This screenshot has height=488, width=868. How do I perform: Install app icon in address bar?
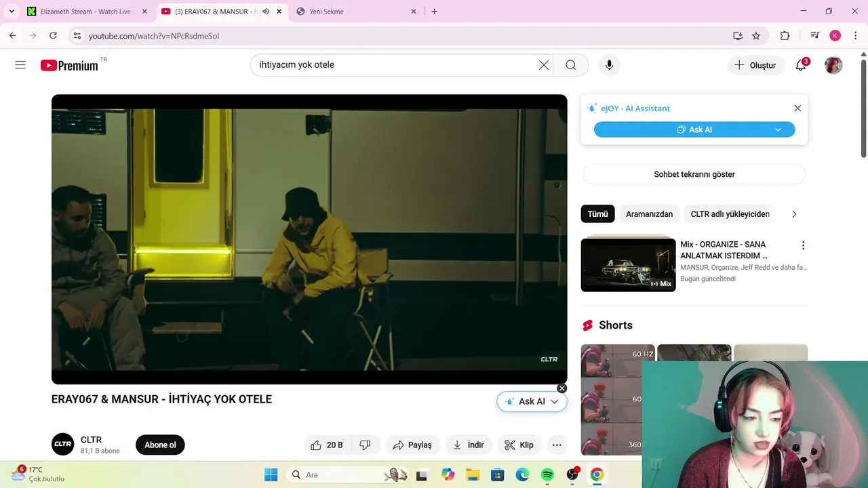point(738,36)
